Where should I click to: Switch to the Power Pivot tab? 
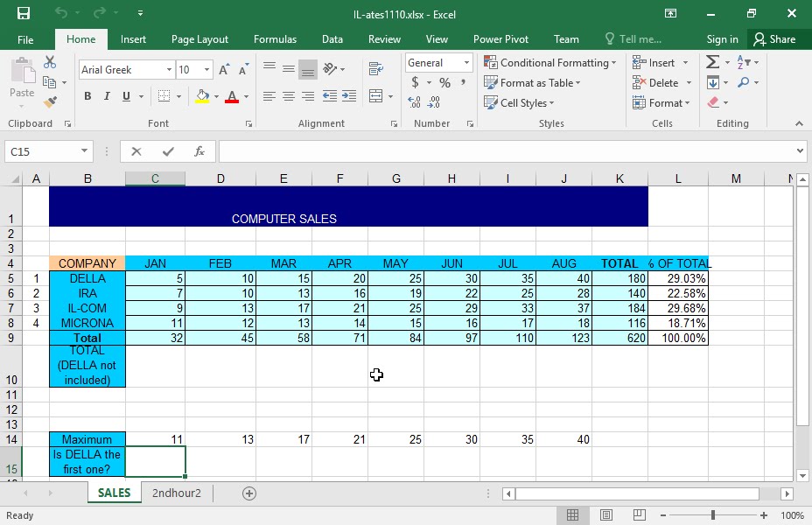[x=500, y=39]
